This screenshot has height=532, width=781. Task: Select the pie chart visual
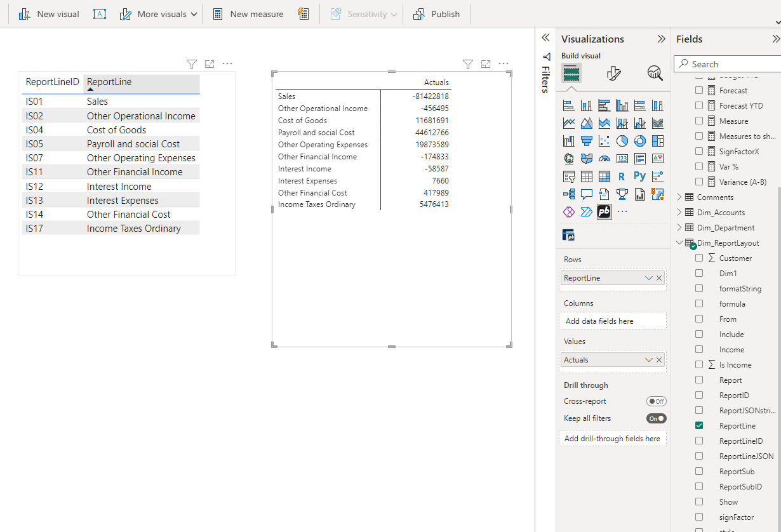point(622,141)
